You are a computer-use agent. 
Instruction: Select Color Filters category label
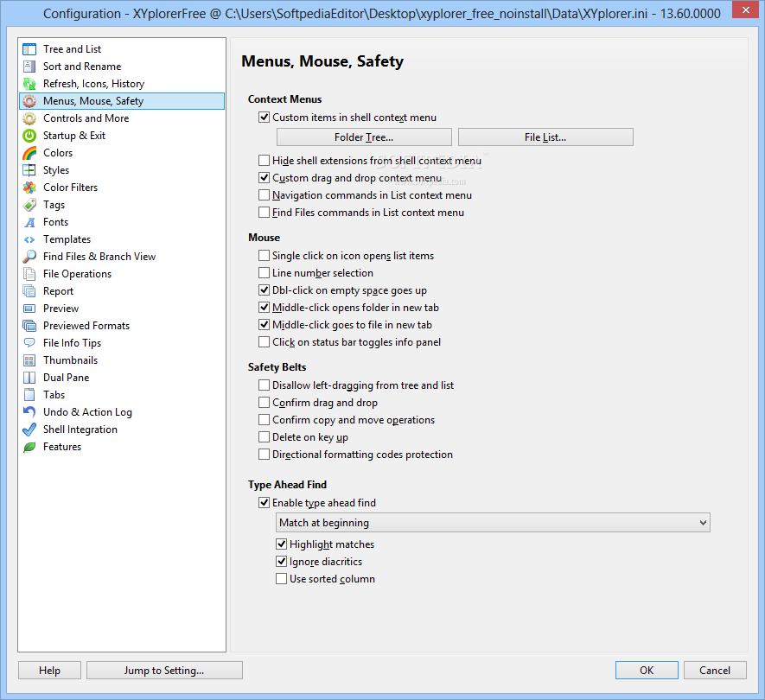70,188
